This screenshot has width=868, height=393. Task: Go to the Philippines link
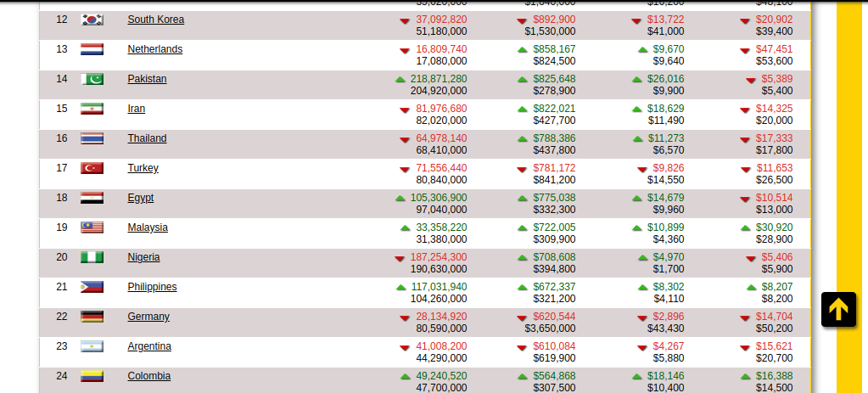(x=152, y=287)
